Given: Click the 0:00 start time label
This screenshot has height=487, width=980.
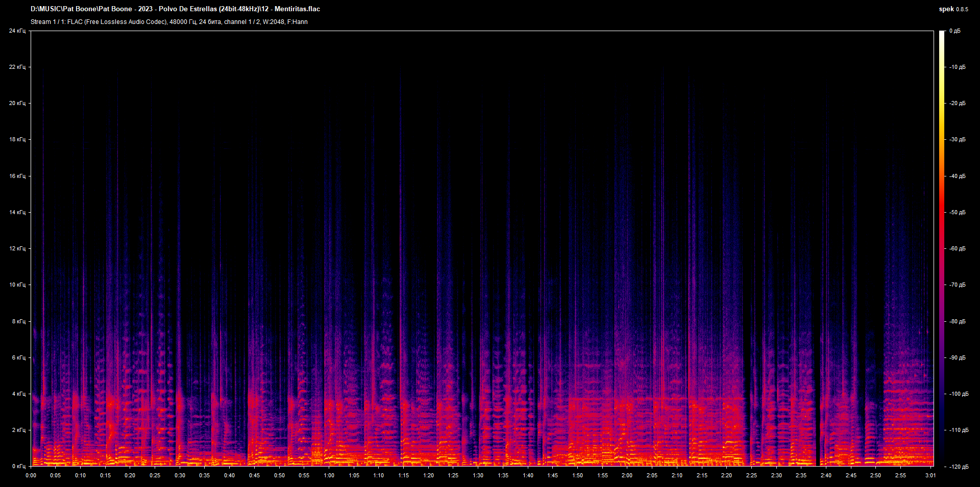Looking at the screenshot, I should (x=31, y=475).
